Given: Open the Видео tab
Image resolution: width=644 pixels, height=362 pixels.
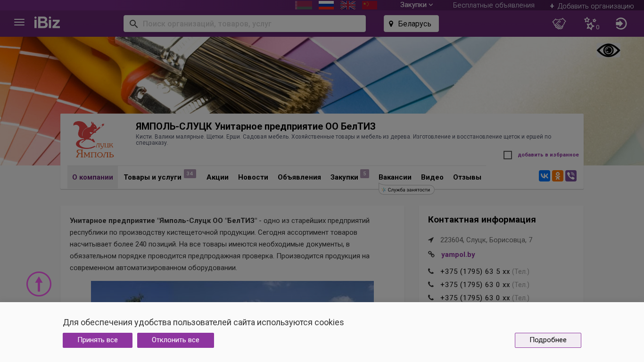Looking at the screenshot, I should point(432,177).
